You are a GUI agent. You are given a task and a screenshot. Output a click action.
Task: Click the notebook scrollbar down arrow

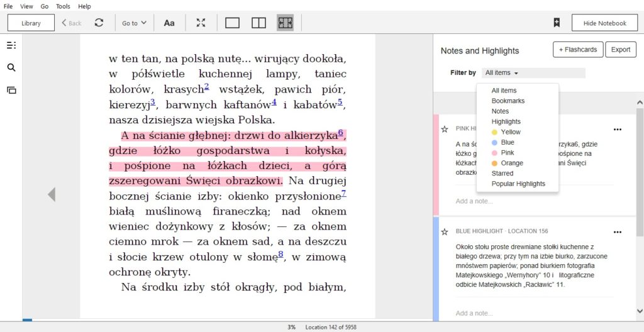point(640,311)
